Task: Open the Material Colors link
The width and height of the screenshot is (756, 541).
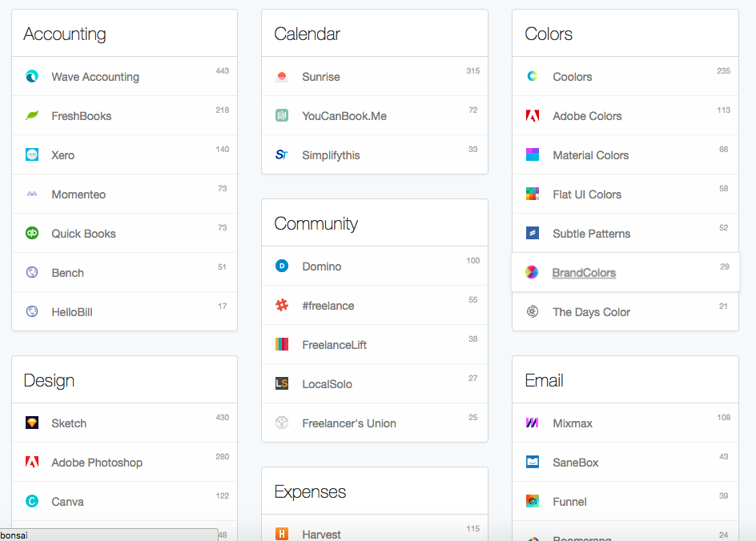Action: pyautogui.click(x=591, y=155)
